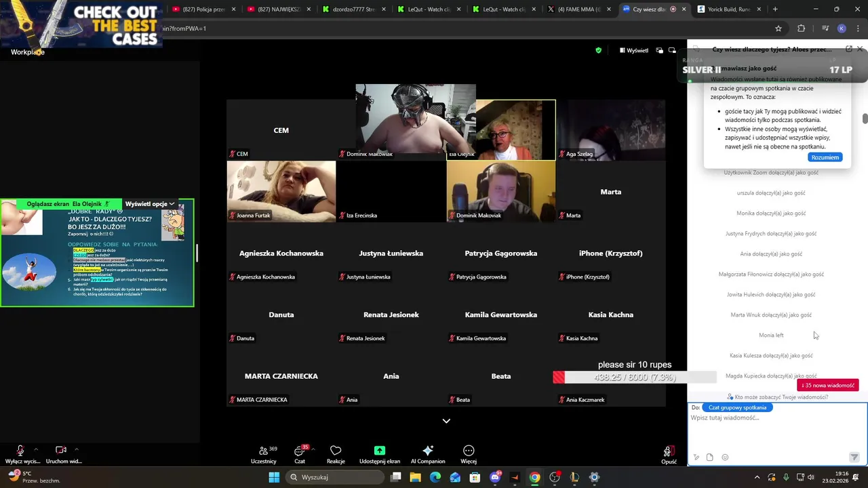Select Joanna Furtak video tile
This screenshot has height=488, width=868.
click(x=281, y=191)
